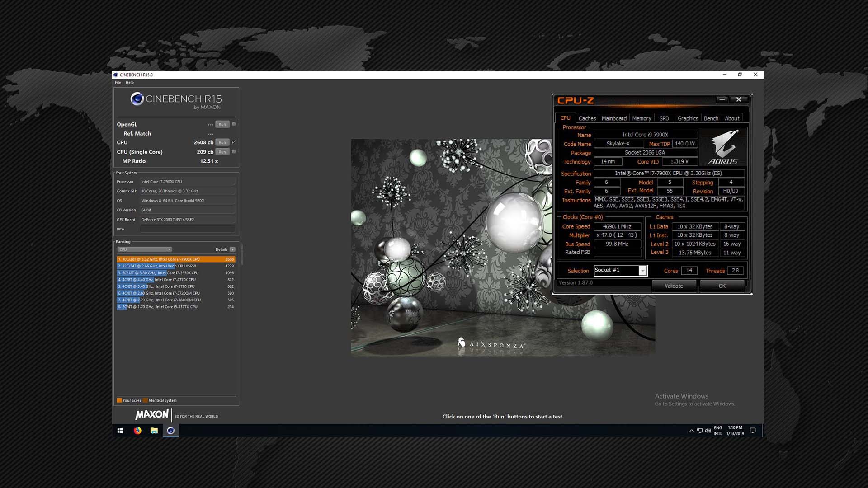Click the Cinebench taskbar icon
The image size is (868, 488).
point(170,431)
